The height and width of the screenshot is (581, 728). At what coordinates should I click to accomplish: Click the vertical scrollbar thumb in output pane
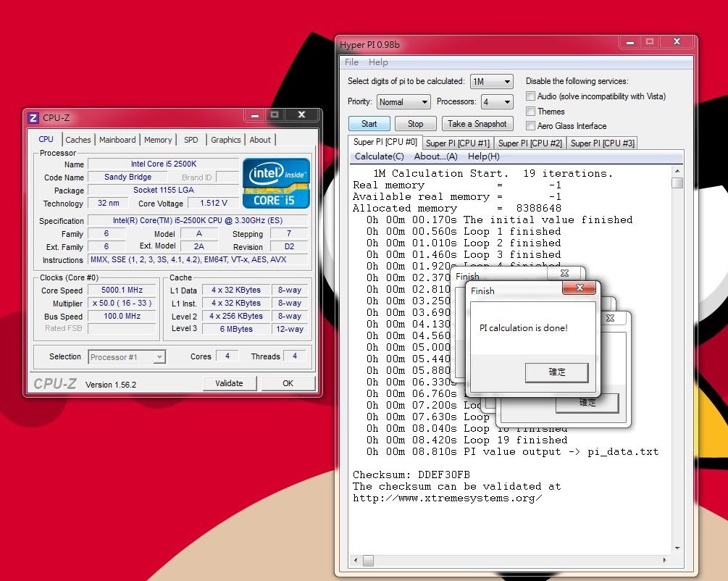pos(677,183)
